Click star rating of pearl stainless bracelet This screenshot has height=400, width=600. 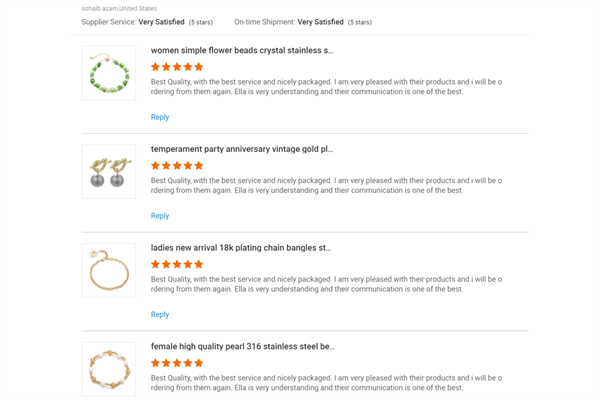(x=177, y=363)
